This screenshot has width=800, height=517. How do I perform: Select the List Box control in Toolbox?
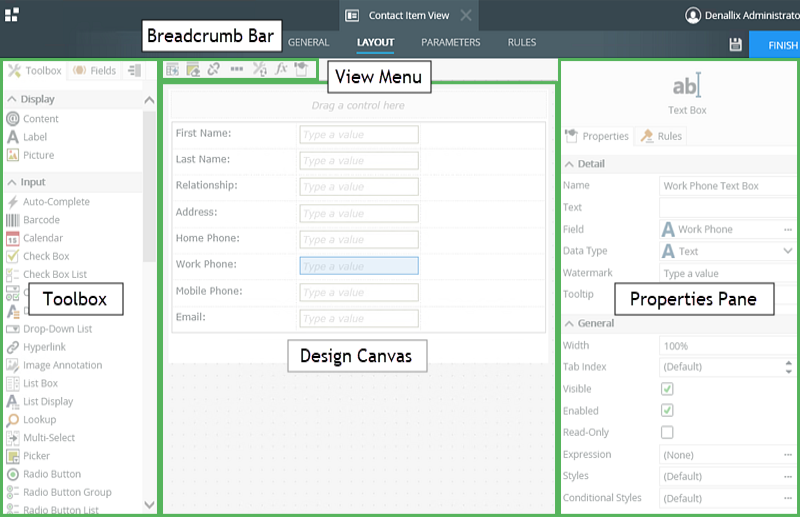pyautogui.click(x=32, y=383)
